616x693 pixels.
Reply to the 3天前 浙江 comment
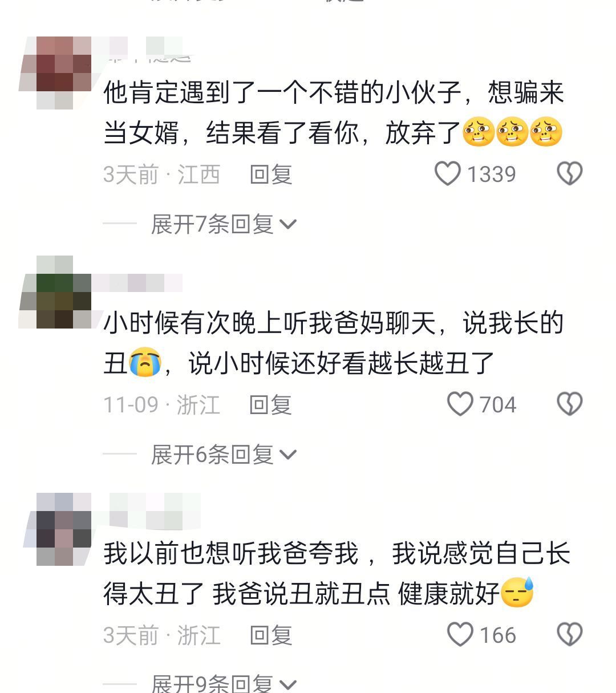click(271, 635)
